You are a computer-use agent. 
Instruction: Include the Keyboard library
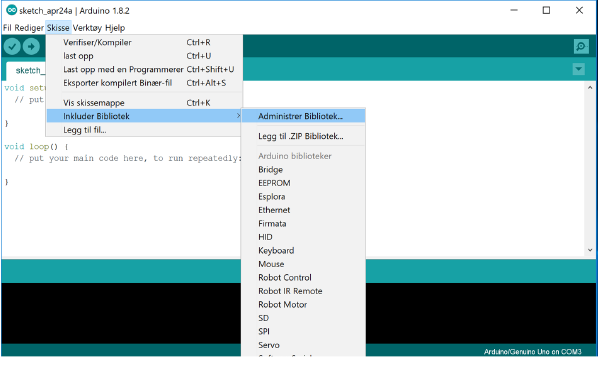tap(303, 250)
